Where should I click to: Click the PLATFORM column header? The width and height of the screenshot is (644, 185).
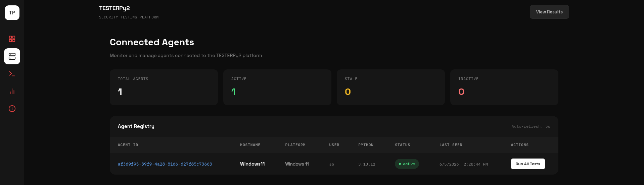[295, 145]
